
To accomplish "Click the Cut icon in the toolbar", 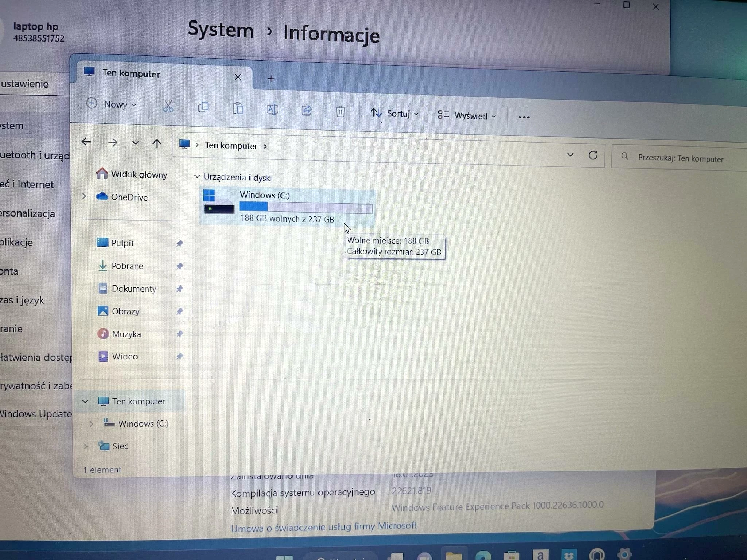I will pos(168,108).
